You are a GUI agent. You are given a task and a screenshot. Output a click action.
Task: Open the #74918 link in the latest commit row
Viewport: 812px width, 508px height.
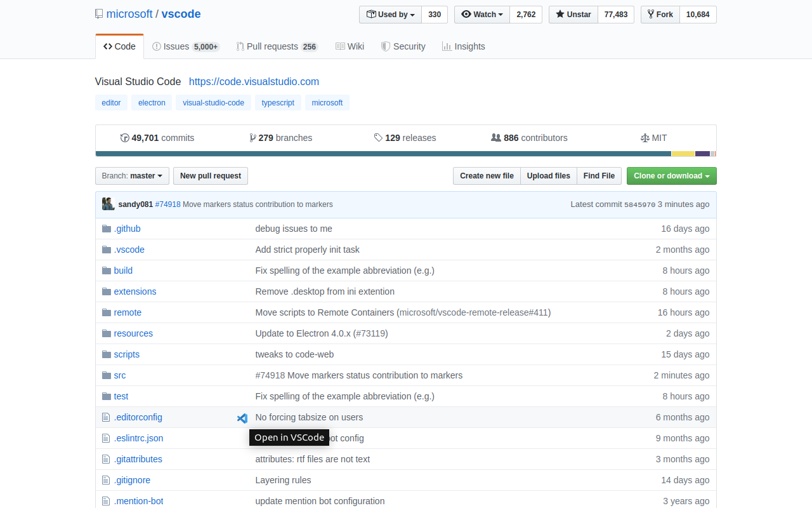pyautogui.click(x=168, y=204)
